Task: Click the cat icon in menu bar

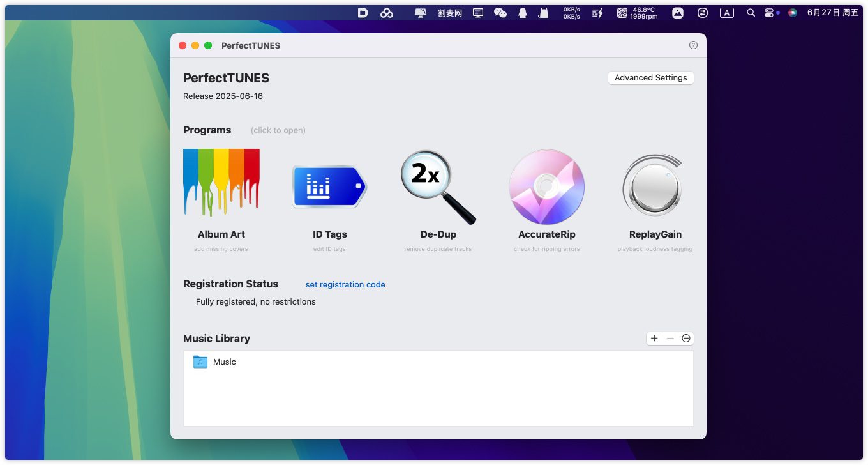Action: click(x=544, y=13)
